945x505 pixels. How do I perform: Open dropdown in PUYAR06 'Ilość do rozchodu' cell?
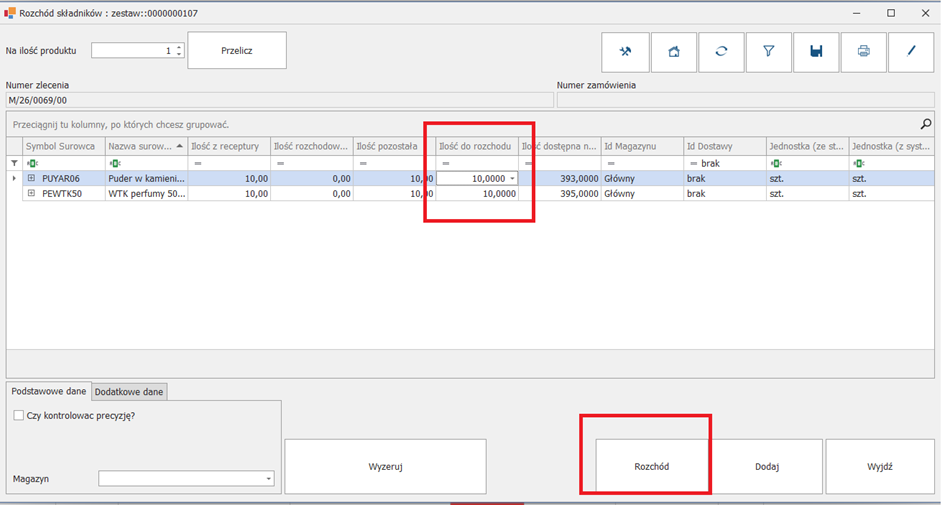tap(512, 178)
